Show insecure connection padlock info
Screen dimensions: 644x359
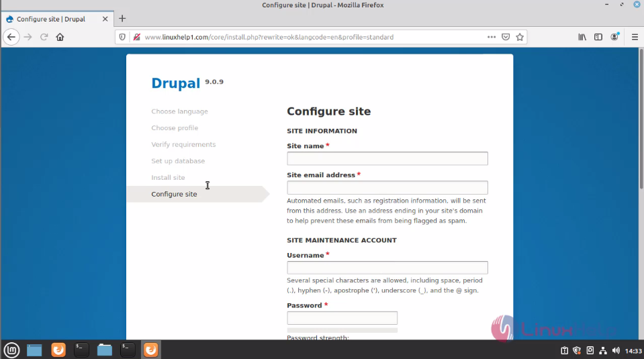[x=137, y=37]
